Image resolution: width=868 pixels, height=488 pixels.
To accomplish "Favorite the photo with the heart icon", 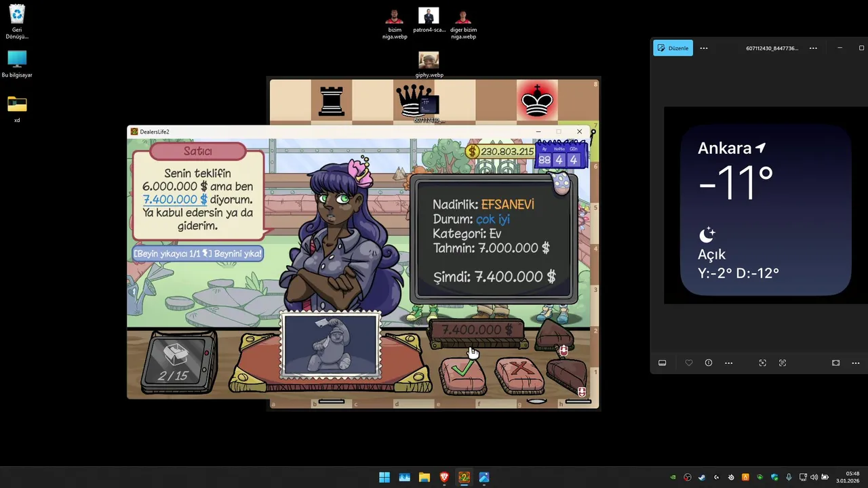I will pyautogui.click(x=689, y=363).
